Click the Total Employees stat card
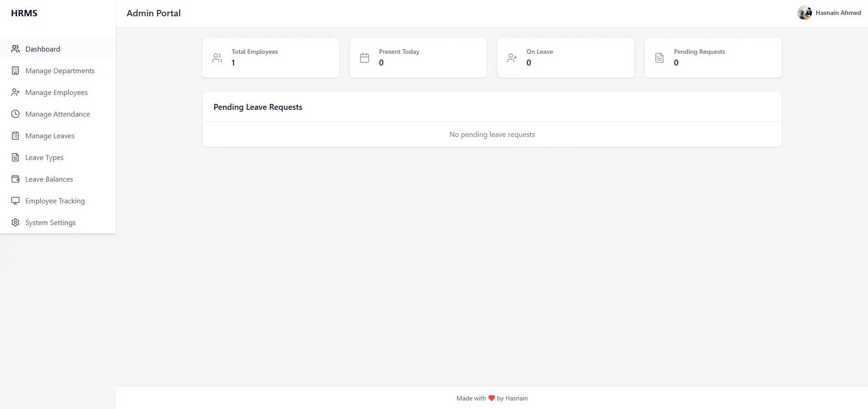Screen dimensions: 868x409 click(270, 57)
